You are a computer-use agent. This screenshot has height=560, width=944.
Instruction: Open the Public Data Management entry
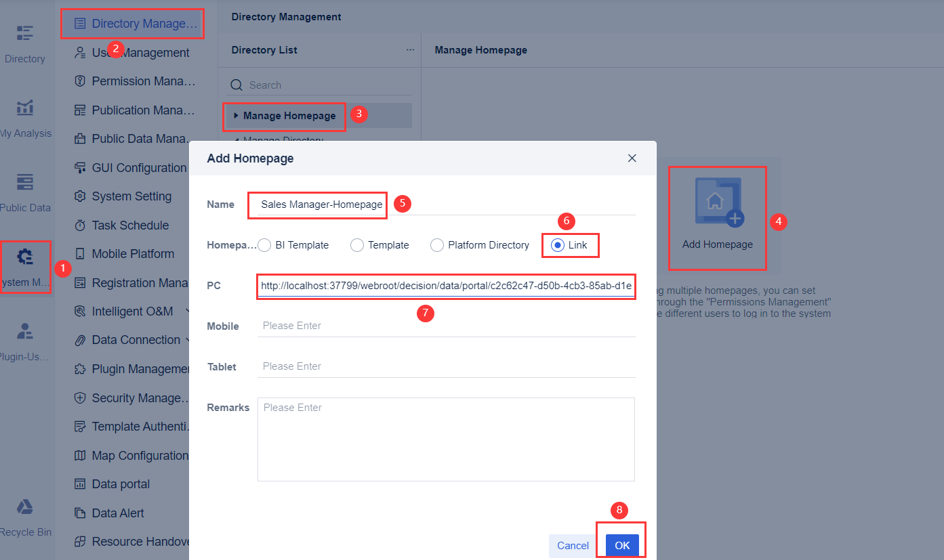132,139
